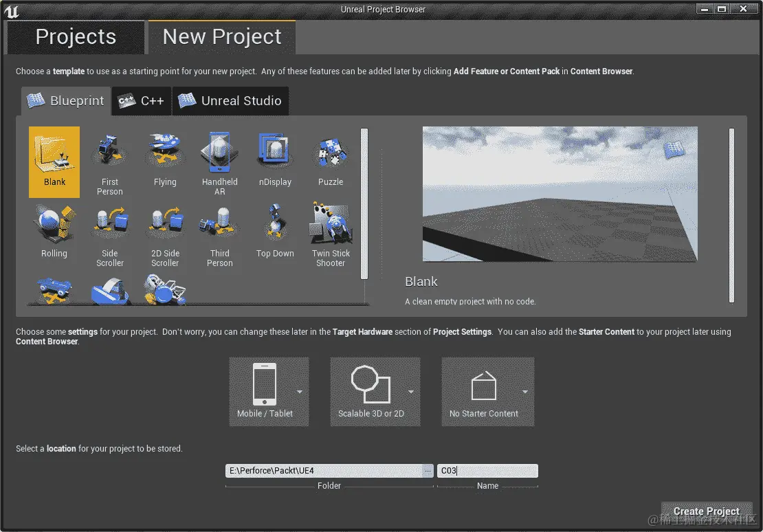Minimize the Unreal Project Browser window

coord(704,9)
